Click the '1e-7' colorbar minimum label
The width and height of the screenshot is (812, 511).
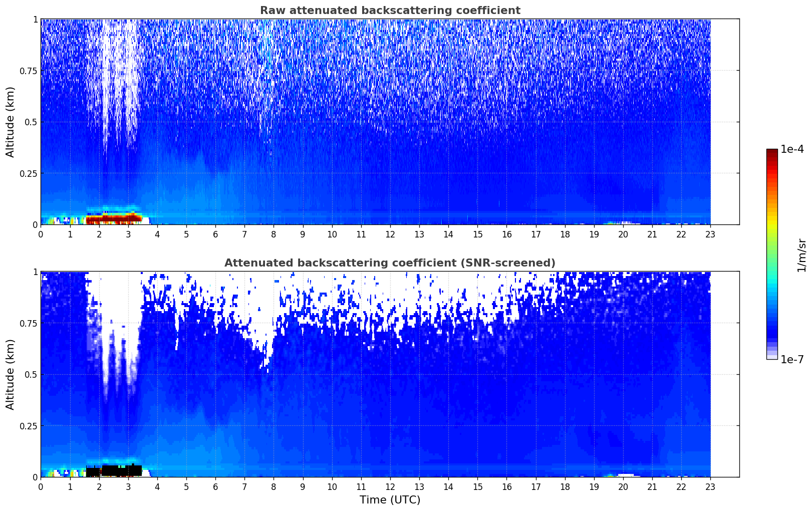click(x=792, y=359)
